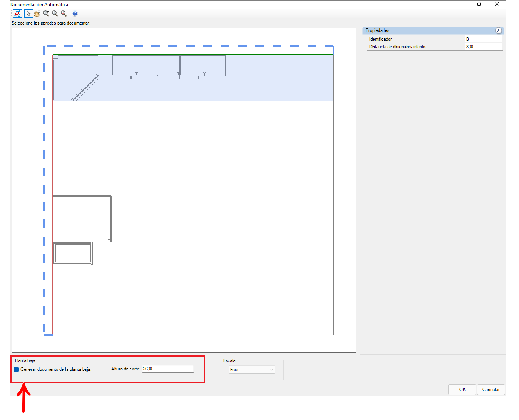Click the zoom extents magnifier tool

pyautogui.click(x=64, y=13)
